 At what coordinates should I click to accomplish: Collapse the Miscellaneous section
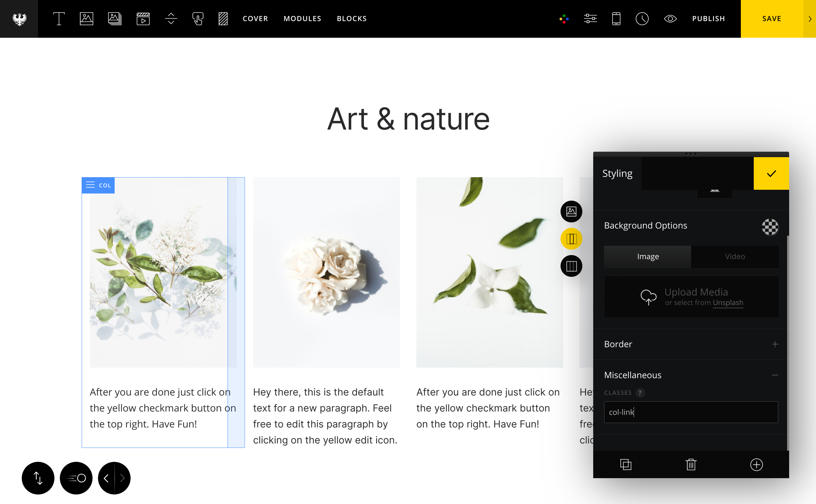pyautogui.click(x=775, y=375)
